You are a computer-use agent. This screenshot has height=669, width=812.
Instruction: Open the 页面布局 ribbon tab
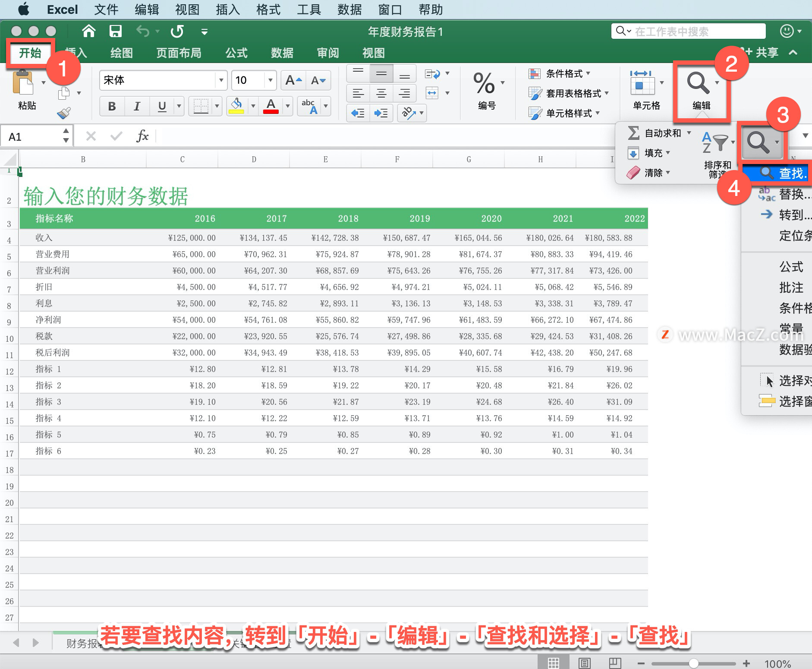179,53
